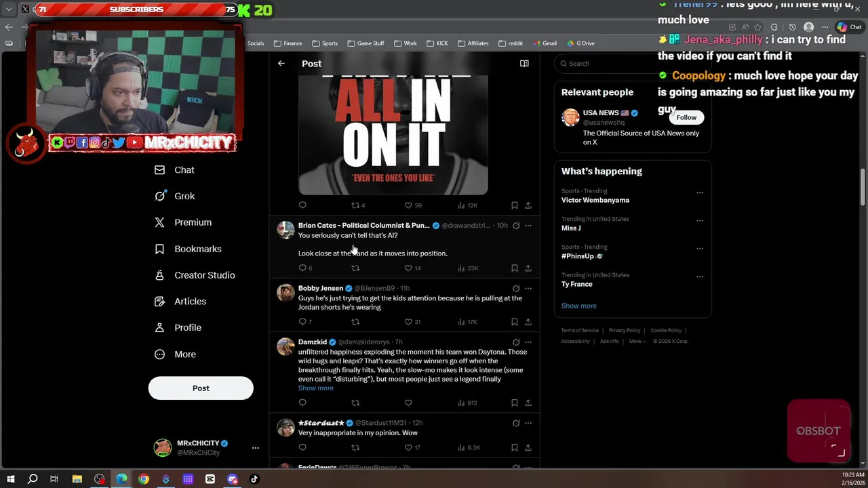Viewport: 868px width, 488px height.
Task: Open Grok on Bobby Jensen's post
Action: tap(516, 289)
